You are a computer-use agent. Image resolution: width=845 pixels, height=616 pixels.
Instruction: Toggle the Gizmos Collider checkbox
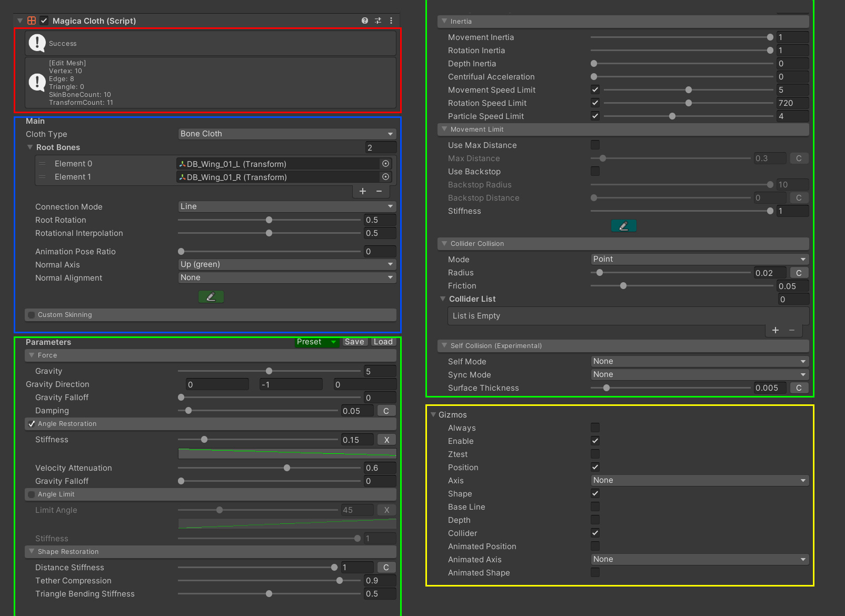pyautogui.click(x=595, y=533)
